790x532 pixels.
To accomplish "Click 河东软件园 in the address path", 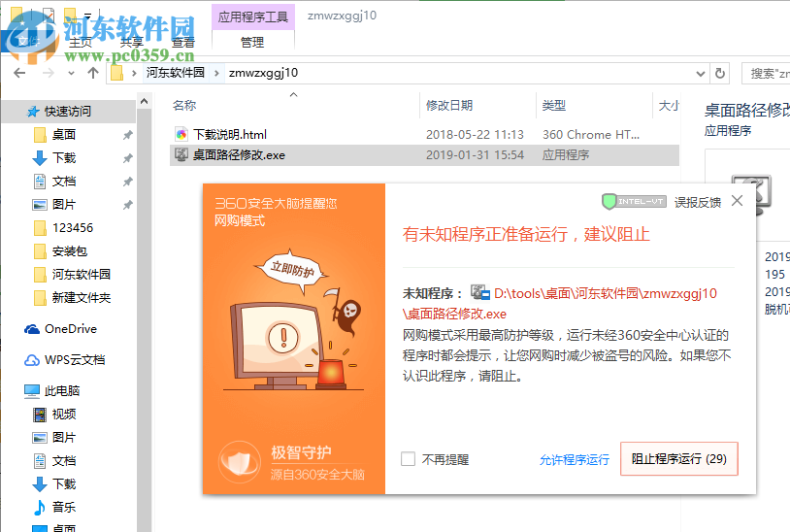I will click(x=176, y=73).
